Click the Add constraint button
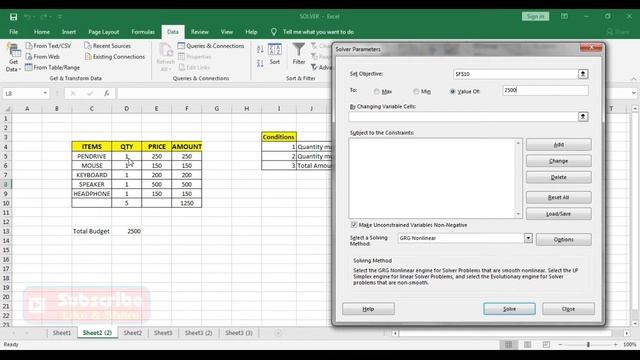640x360 pixels. click(x=558, y=145)
